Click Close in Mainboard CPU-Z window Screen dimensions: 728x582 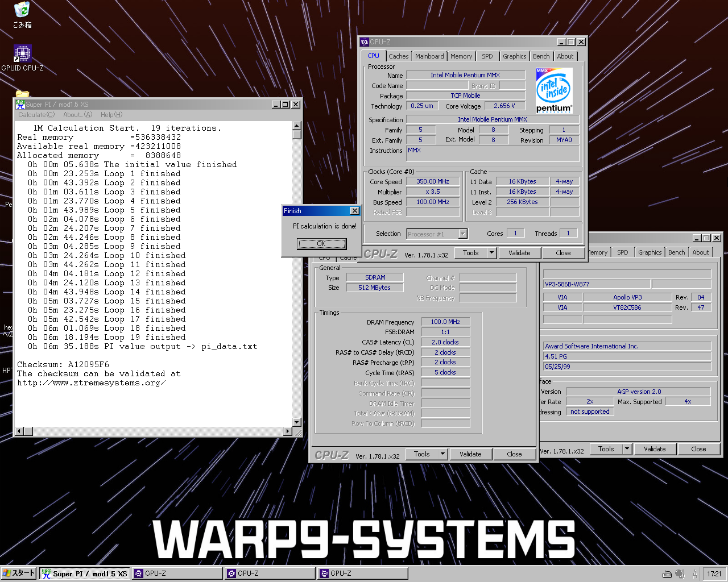[698, 449]
